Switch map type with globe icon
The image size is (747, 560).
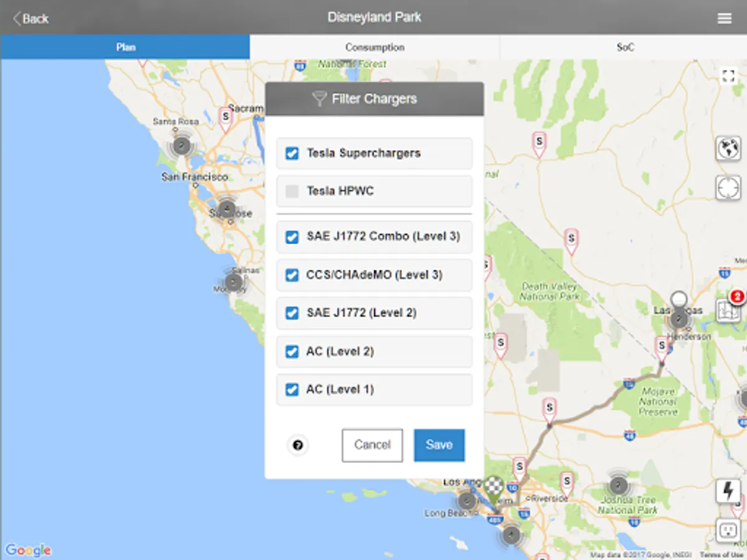(x=728, y=149)
